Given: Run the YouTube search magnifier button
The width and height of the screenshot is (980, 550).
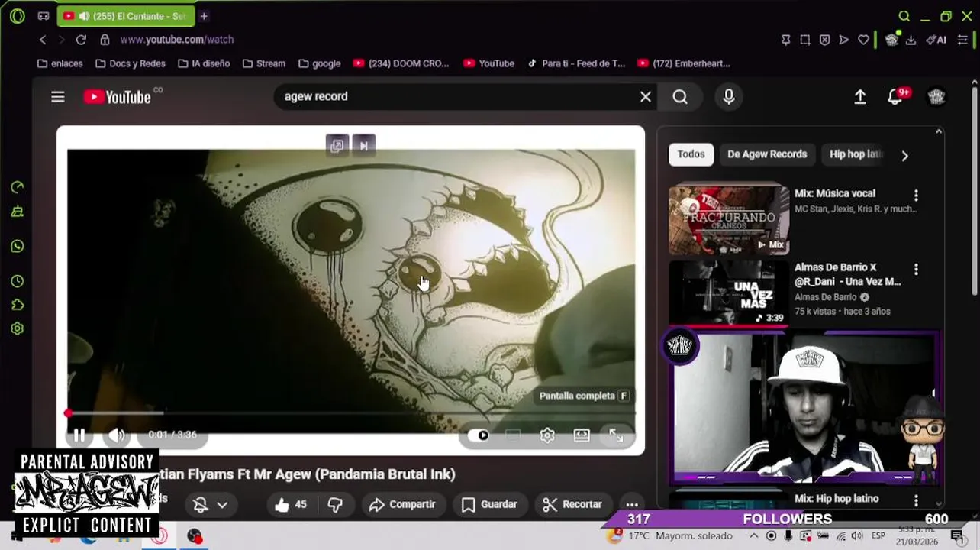Looking at the screenshot, I should tap(680, 96).
